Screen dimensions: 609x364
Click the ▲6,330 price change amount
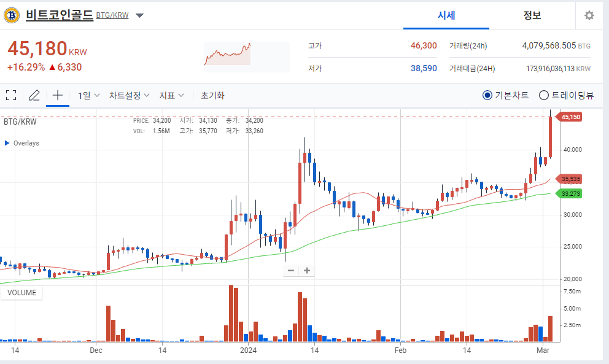point(65,67)
